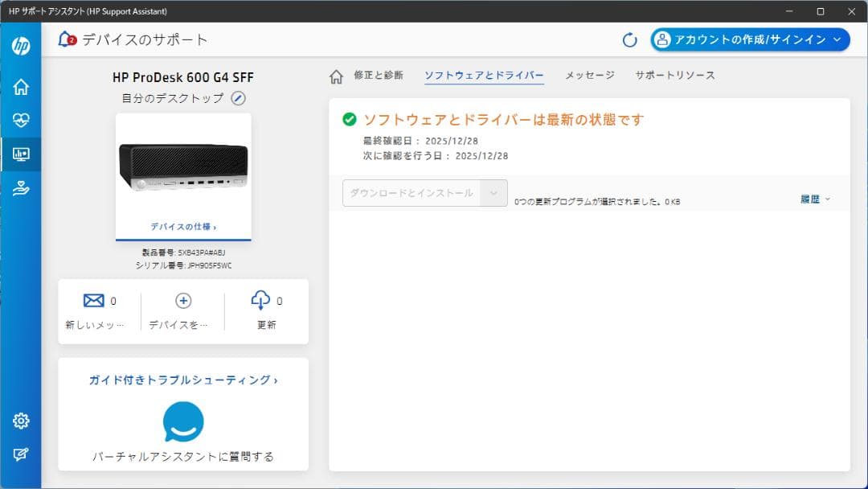Edit the device nickname with the pencil icon
Screen dimensions: 868x489
click(237, 98)
